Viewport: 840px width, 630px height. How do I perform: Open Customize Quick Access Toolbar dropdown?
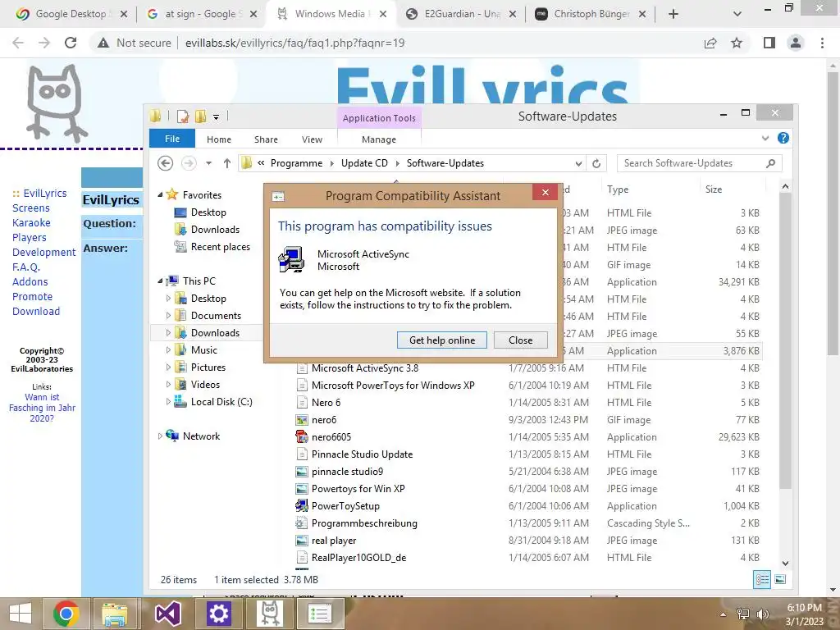(216, 116)
